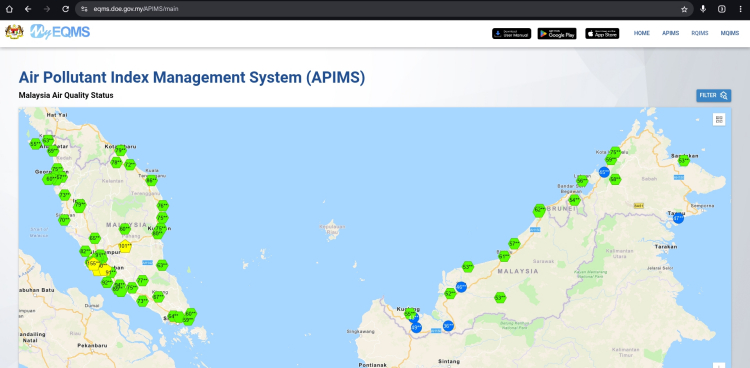This screenshot has width=750, height=368.
Task: Open the RQIMS menu item
Action: tap(700, 33)
